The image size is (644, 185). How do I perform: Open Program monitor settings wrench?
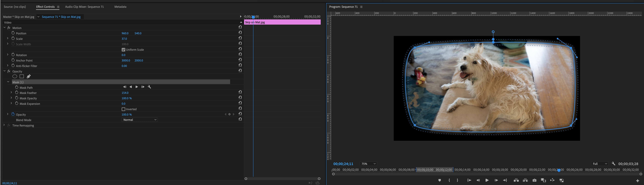[x=613, y=164]
